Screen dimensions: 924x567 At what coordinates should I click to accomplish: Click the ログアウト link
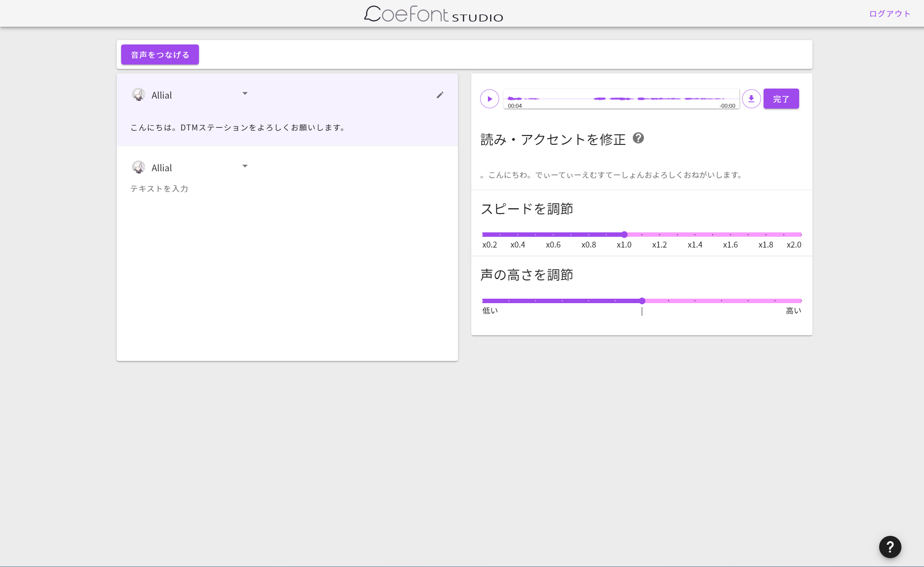click(x=890, y=14)
